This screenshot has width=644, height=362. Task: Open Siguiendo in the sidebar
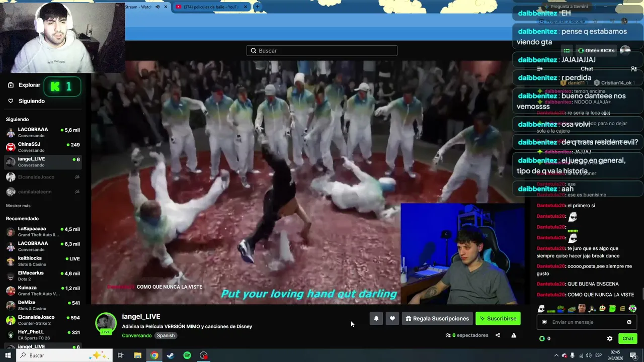(x=26, y=101)
